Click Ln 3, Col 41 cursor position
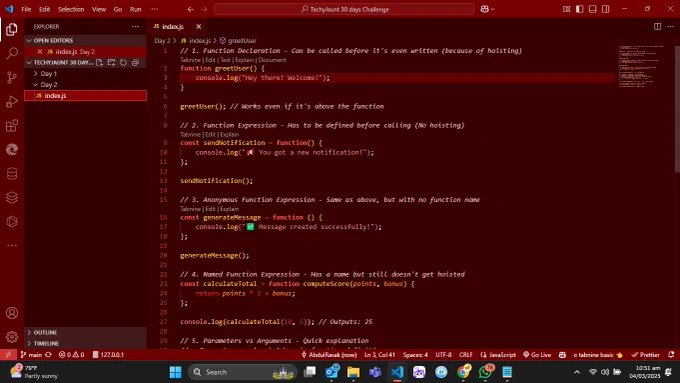 (379, 354)
